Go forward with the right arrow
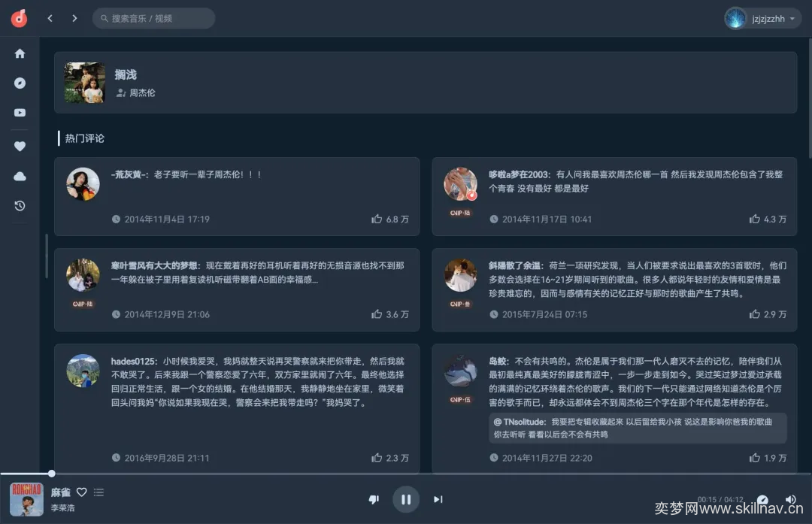The width and height of the screenshot is (812, 524). pos(74,18)
